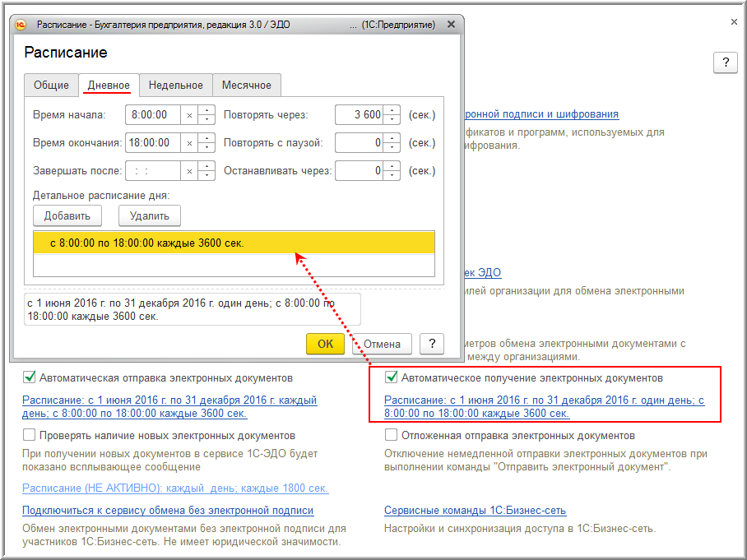Open the automatic sending Расписание link (каждый день)
Image resolution: width=747 pixels, height=560 pixels.
[169, 407]
